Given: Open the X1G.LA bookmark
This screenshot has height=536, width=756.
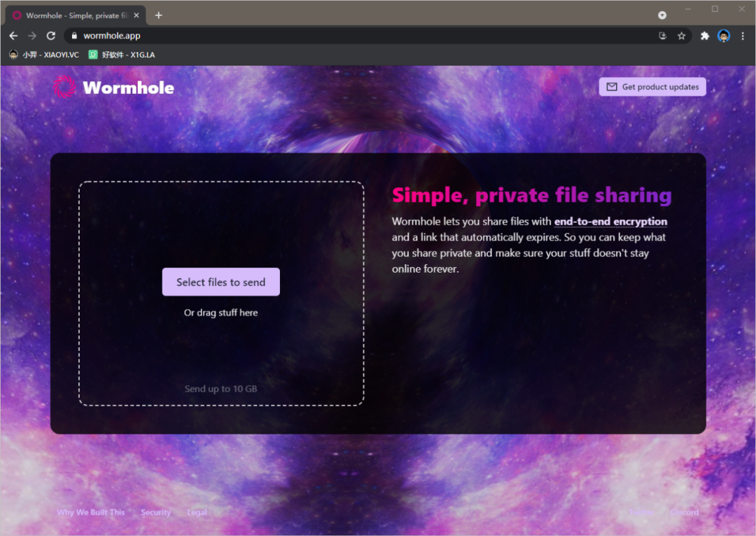Looking at the screenshot, I should tap(122, 55).
